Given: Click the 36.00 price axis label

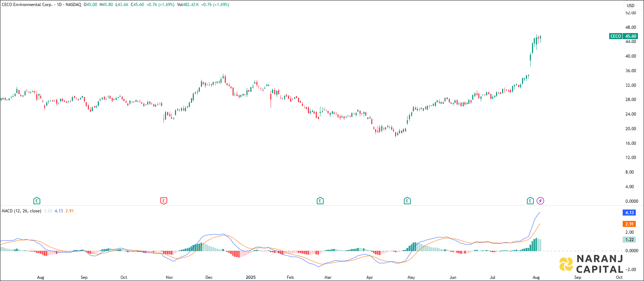Looking at the screenshot, I should (630, 71).
